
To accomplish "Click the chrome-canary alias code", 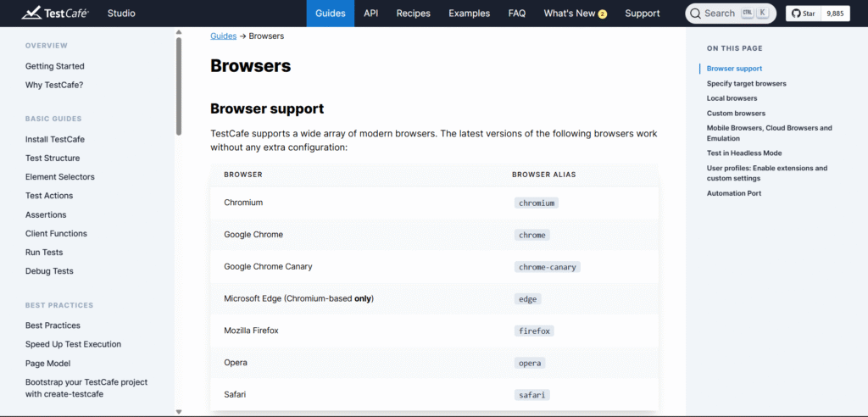I will pos(548,267).
